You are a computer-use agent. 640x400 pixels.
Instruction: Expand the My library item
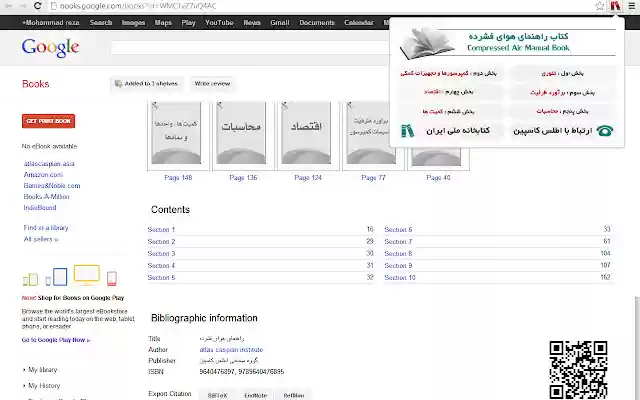point(40,370)
